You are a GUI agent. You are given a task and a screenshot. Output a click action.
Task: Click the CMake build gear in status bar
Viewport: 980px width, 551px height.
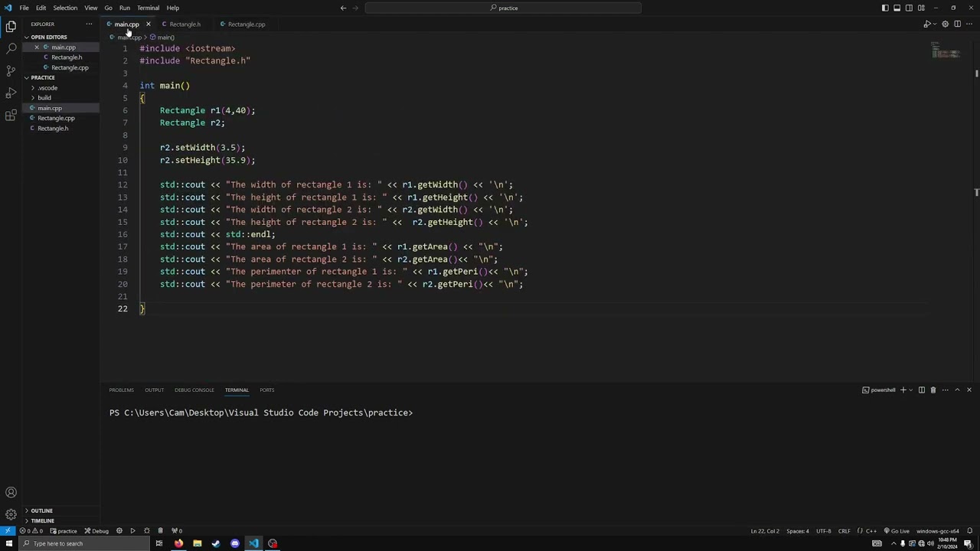(119, 531)
